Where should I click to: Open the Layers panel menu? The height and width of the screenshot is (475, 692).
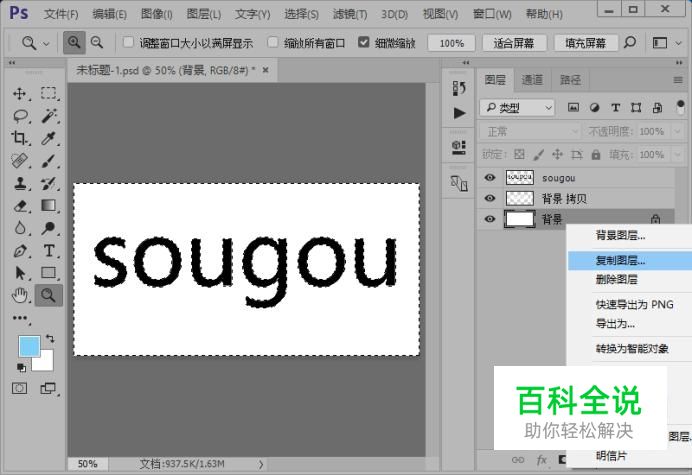click(x=678, y=80)
